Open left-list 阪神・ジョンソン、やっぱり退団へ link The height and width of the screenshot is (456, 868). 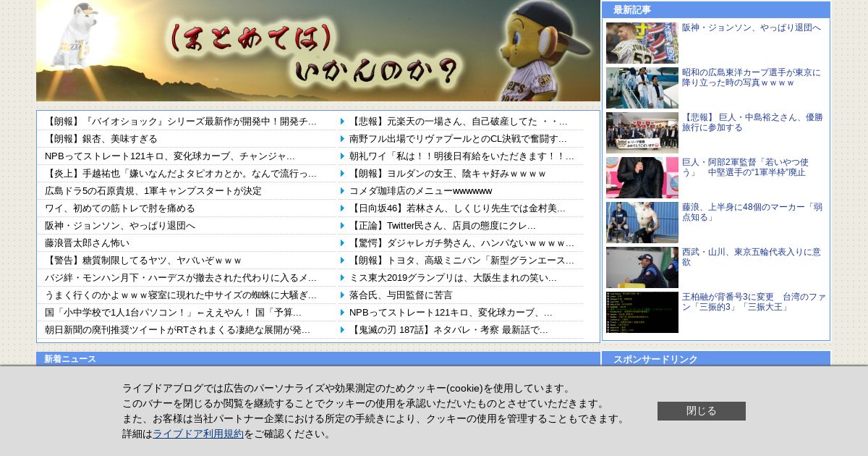point(120,225)
